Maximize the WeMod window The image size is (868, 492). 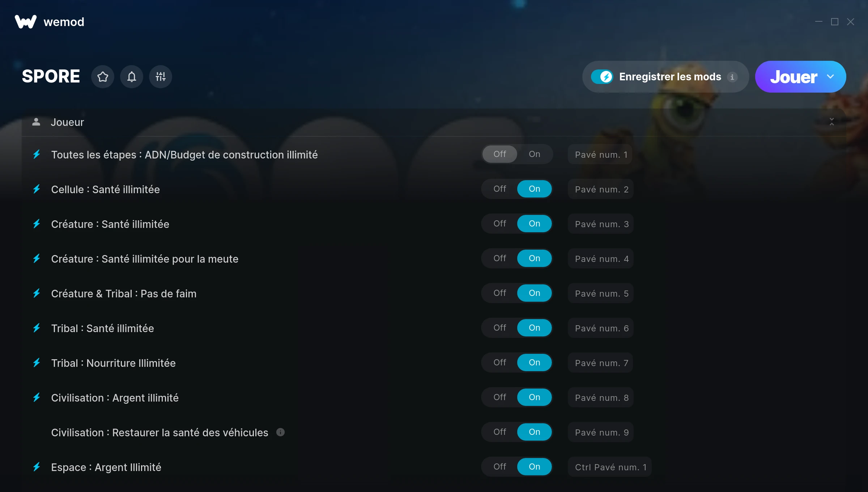point(834,22)
